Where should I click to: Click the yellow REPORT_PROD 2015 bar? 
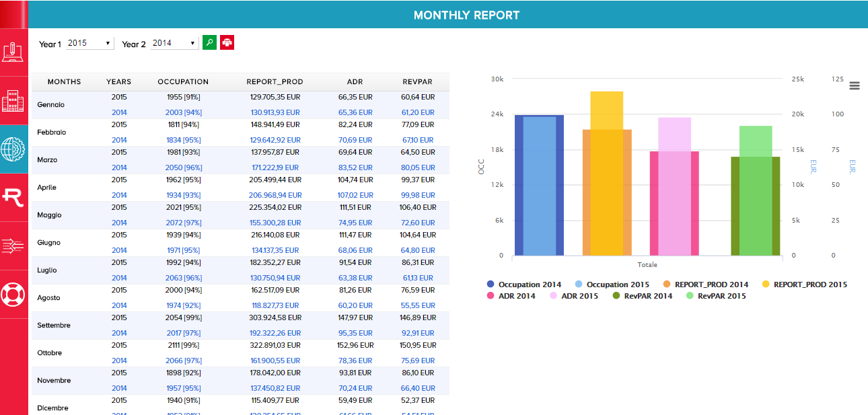click(x=607, y=174)
